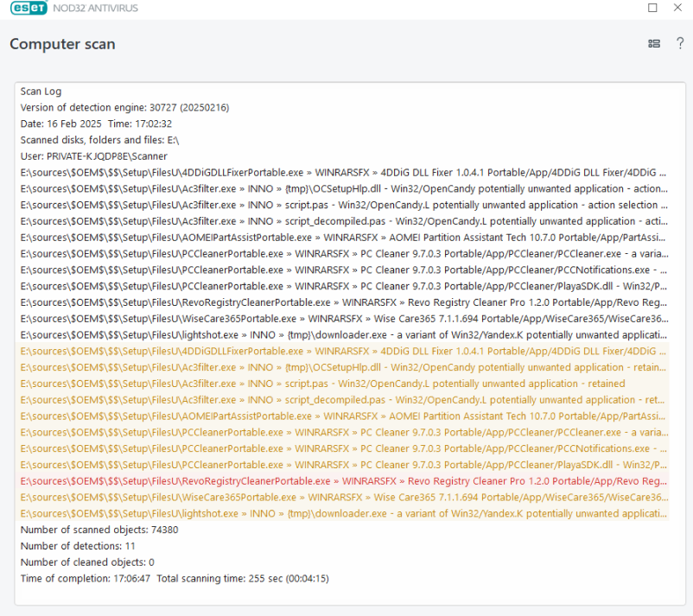This screenshot has width=693, height=616.
Task: Select script.pas entry with 'action selection'
Action: pyautogui.click(x=344, y=205)
